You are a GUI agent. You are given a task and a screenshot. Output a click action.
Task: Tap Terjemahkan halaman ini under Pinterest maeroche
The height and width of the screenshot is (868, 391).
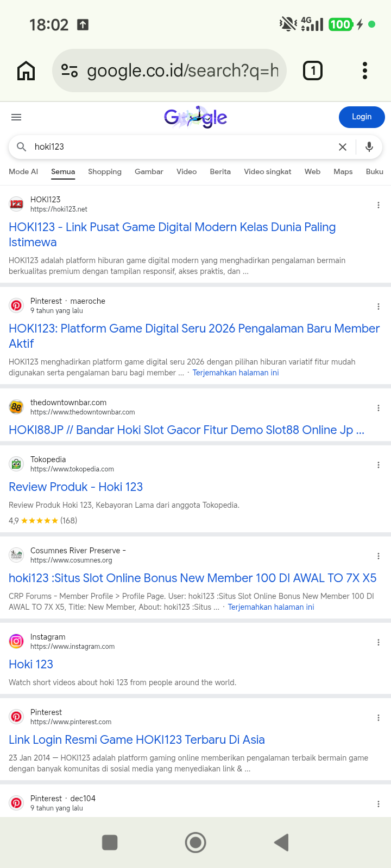coord(236,373)
